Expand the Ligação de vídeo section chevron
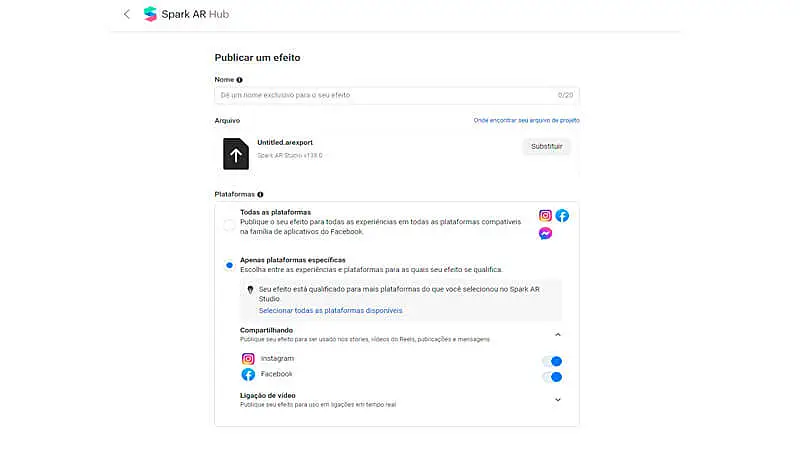The width and height of the screenshot is (800, 450). click(x=558, y=400)
